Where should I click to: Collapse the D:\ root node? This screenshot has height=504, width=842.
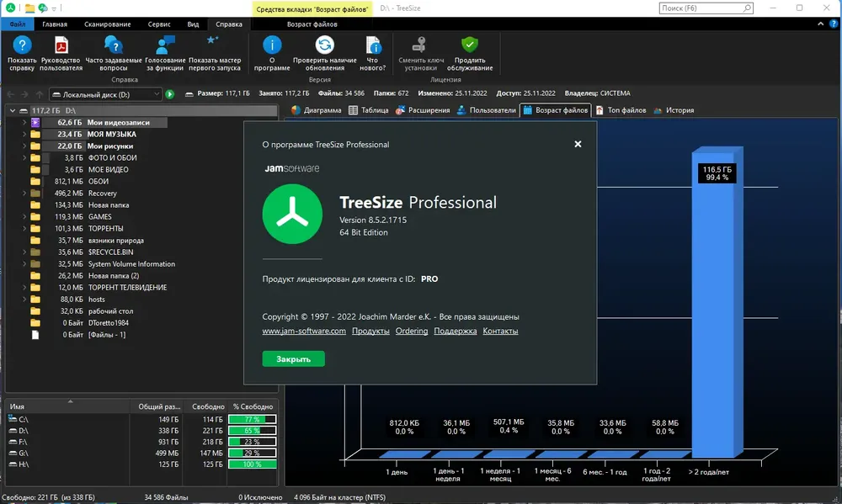tap(13, 110)
